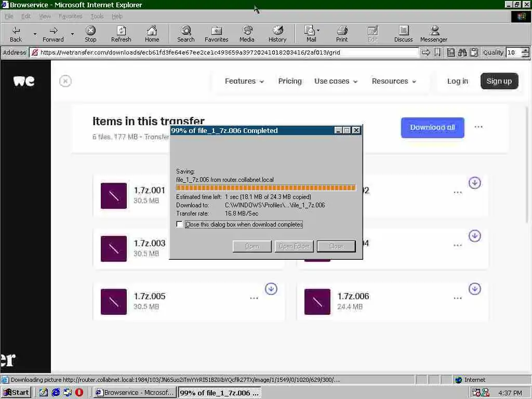Open the Tools menu
The height and width of the screenshot is (399, 532).
click(97, 16)
